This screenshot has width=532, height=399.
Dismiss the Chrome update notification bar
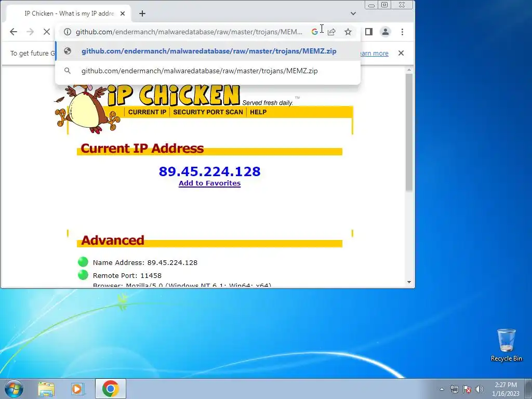[401, 53]
